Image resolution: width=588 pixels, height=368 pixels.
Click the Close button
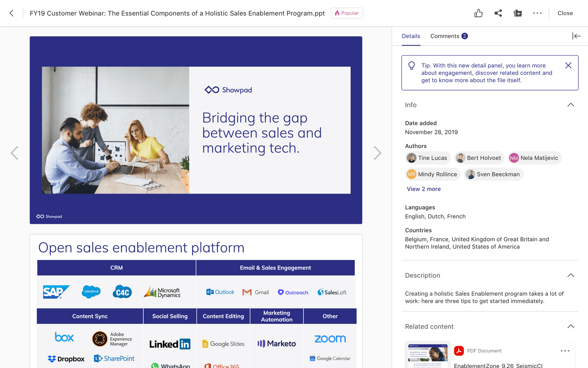point(565,13)
